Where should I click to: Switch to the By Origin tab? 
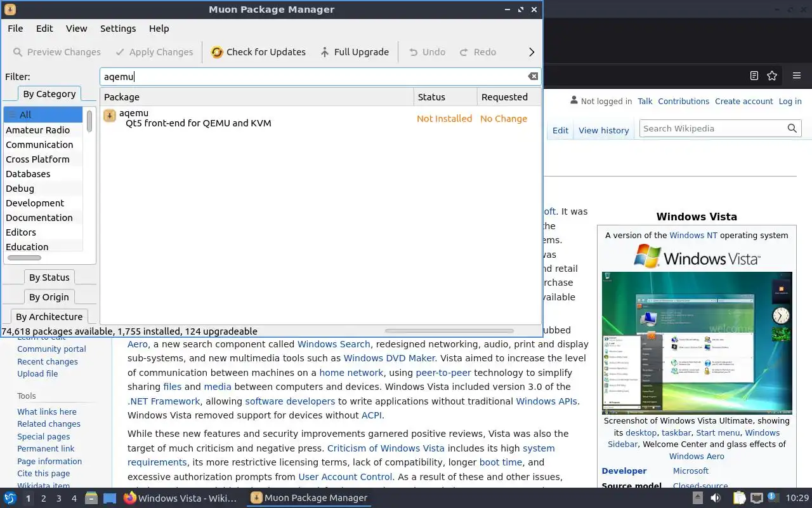click(x=49, y=297)
